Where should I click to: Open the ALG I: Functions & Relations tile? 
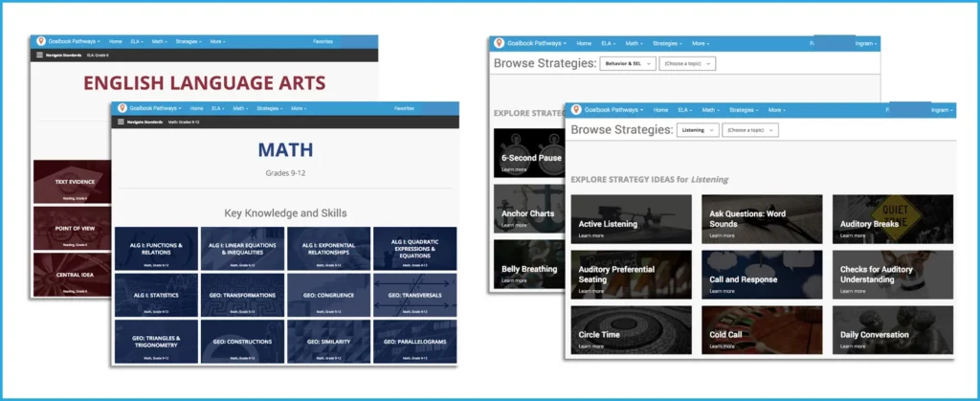click(156, 248)
